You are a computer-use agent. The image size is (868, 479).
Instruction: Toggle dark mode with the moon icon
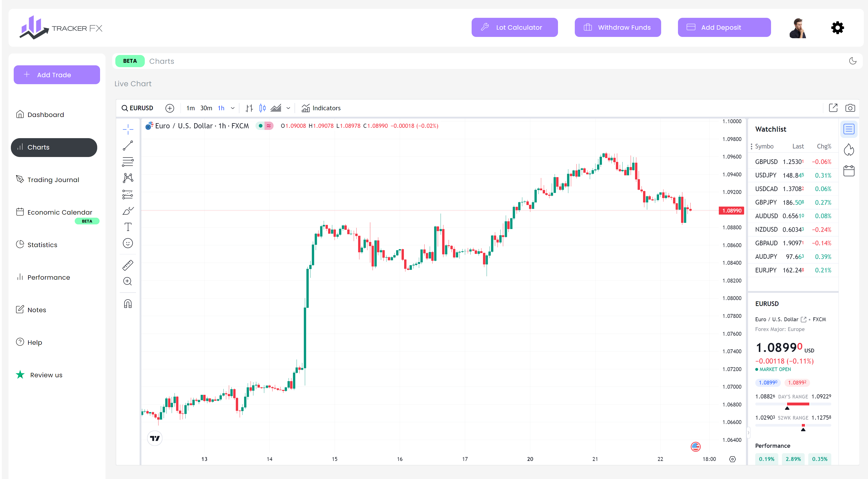(x=853, y=61)
